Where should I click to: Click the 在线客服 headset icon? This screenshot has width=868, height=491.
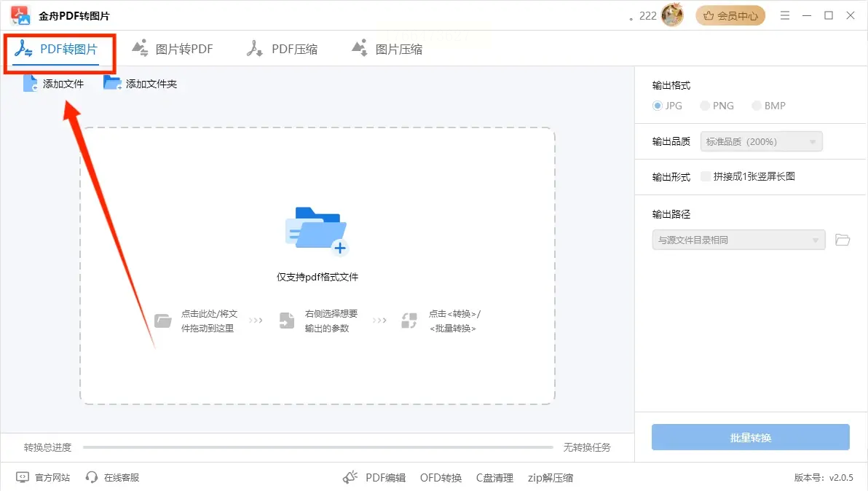click(92, 477)
